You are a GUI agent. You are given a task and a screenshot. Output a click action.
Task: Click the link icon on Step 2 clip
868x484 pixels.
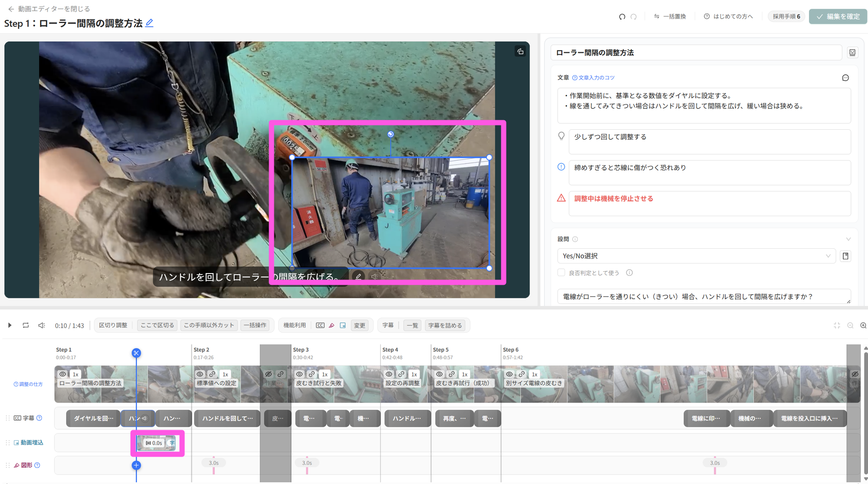(x=212, y=374)
